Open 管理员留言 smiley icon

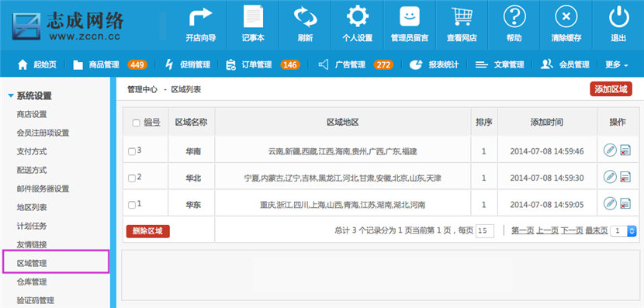click(x=410, y=17)
